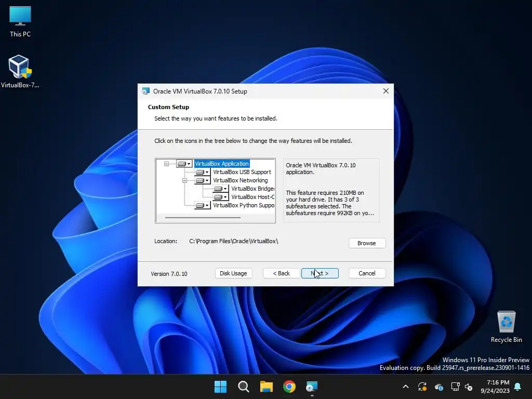The image size is (532, 399).
Task: Click the Browse button
Action: (367, 243)
